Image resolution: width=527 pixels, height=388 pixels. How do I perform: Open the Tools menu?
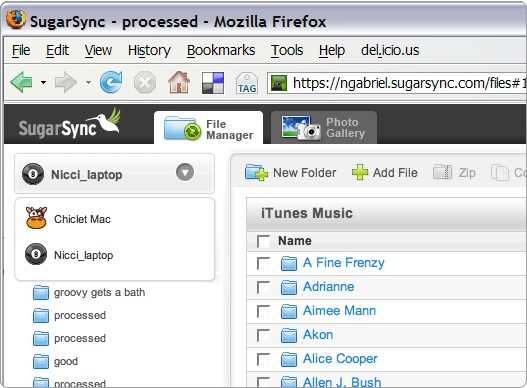287,50
